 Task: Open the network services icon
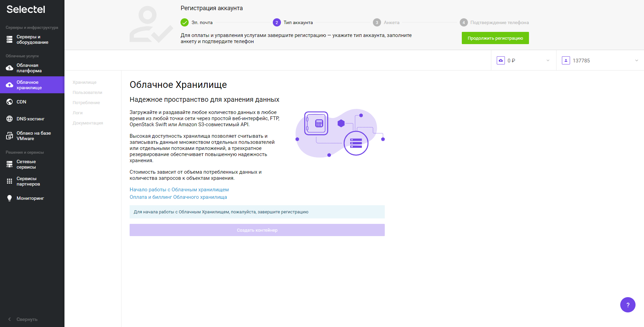(10, 164)
